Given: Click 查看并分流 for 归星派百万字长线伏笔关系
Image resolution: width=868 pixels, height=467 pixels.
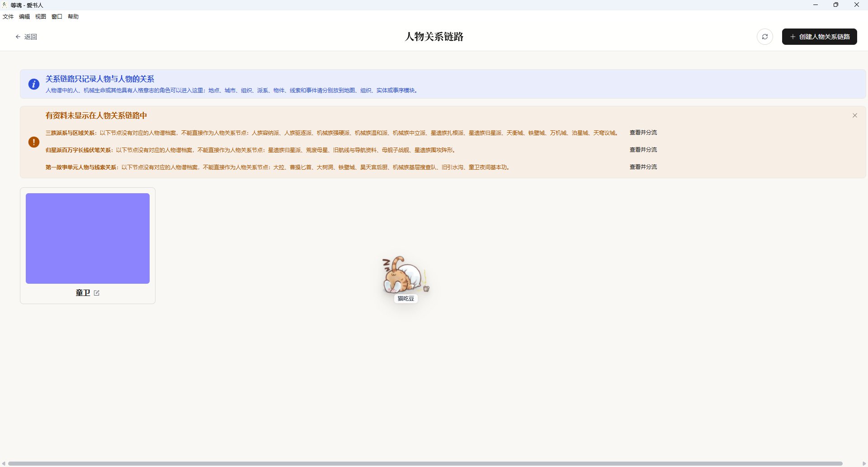Looking at the screenshot, I should click(643, 150).
